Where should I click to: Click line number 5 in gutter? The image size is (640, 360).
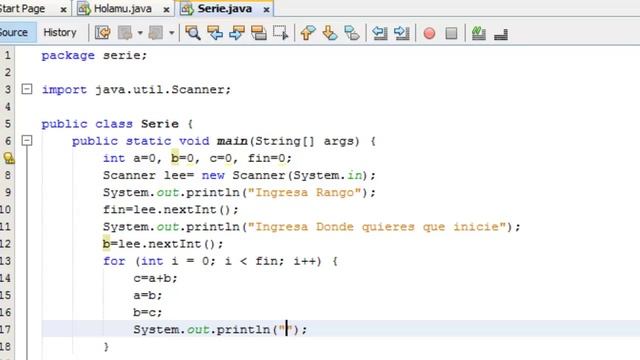click(x=7, y=124)
